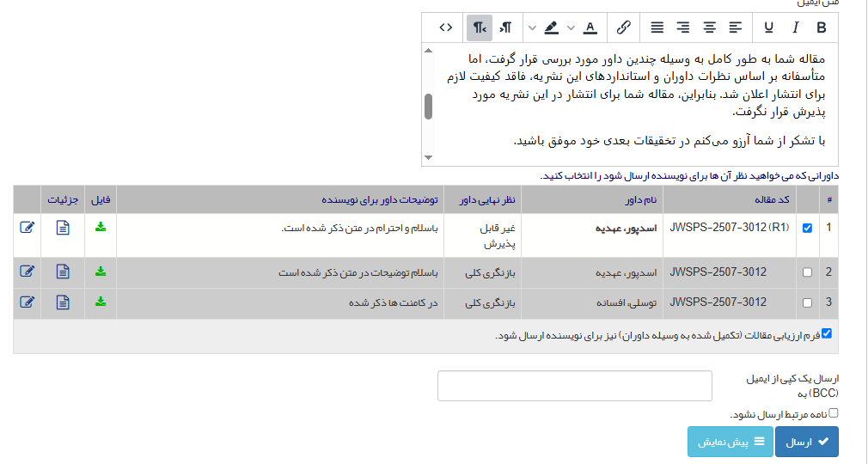The height and width of the screenshot is (464, 868).
Task: Click the BCC email input field
Action: click(x=574, y=386)
